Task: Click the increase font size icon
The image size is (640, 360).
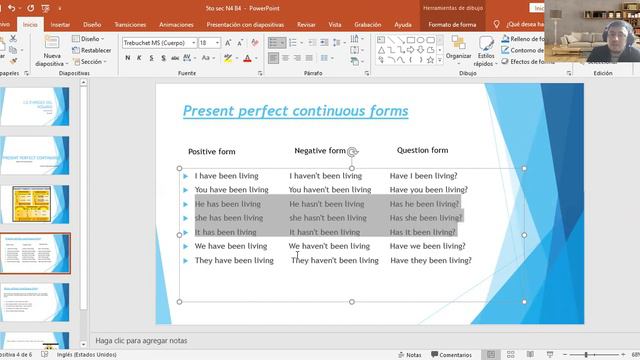Action: click(228, 42)
